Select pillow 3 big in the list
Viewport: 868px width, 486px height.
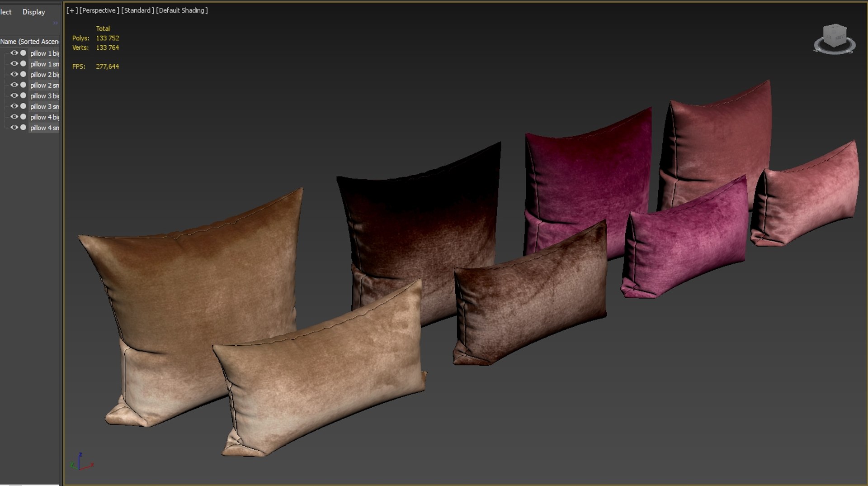(44, 96)
